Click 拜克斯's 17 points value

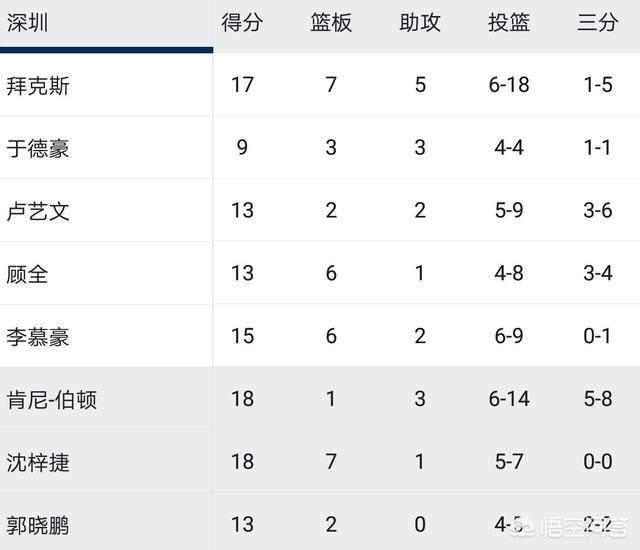coord(242,85)
